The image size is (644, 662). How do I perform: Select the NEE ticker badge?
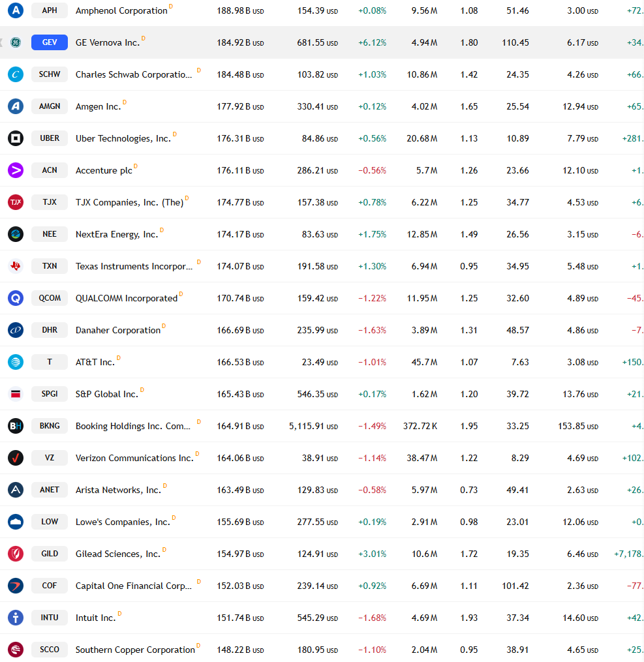(50, 234)
